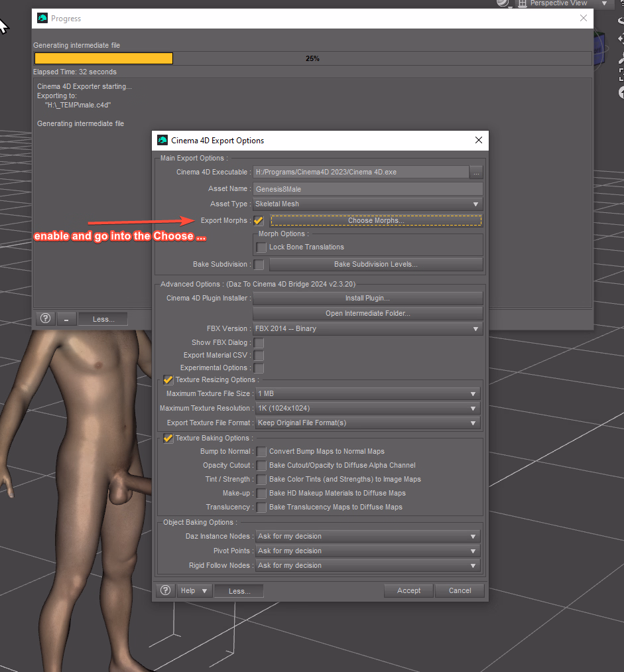The height and width of the screenshot is (672, 624).
Task: Click the Generating intermediate file label above progress bar
Action: (x=77, y=45)
